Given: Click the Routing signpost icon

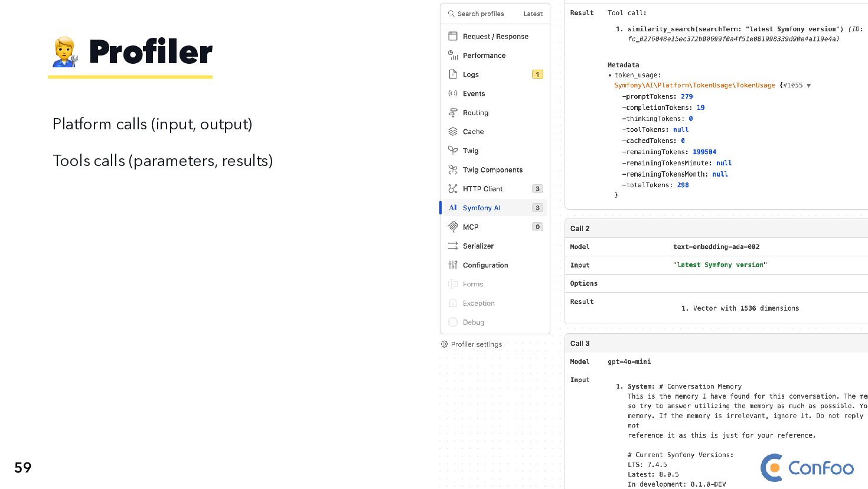Looking at the screenshot, I should point(453,112).
